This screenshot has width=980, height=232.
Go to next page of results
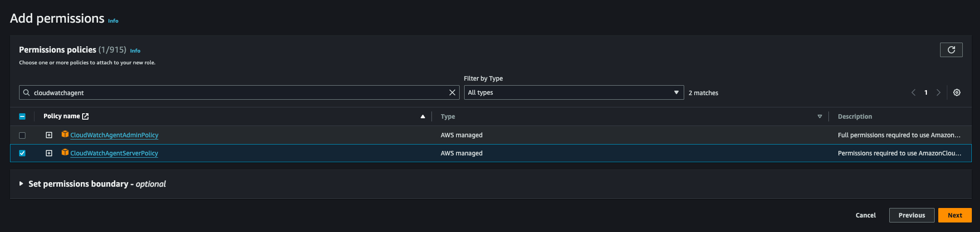[938, 92]
